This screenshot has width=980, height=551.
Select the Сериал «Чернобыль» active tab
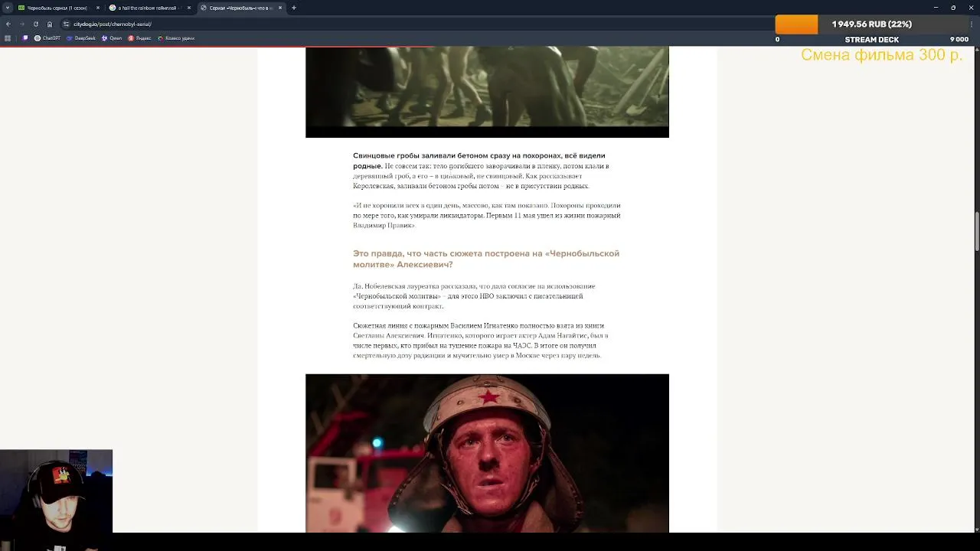tap(240, 8)
